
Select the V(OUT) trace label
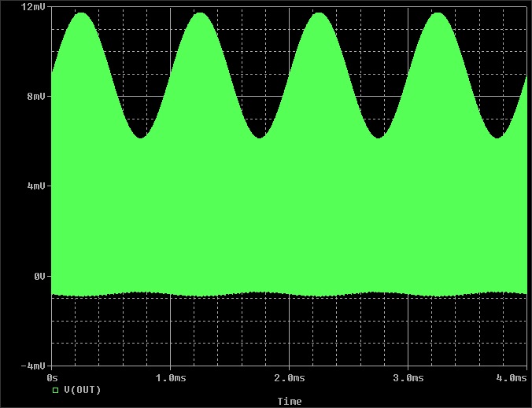[83, 390]
